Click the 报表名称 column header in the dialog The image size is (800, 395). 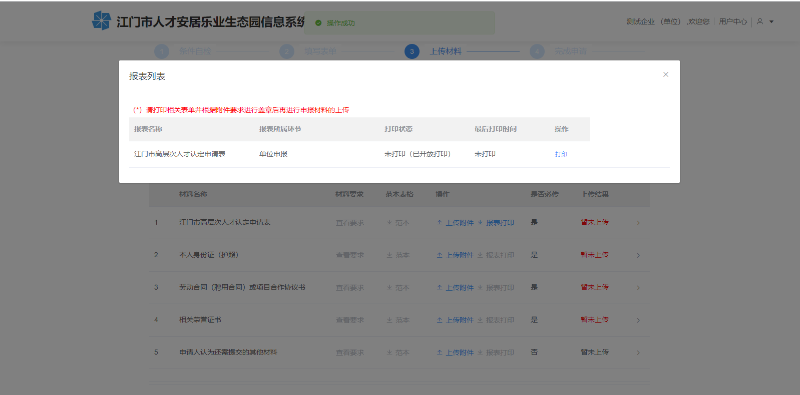148,129
